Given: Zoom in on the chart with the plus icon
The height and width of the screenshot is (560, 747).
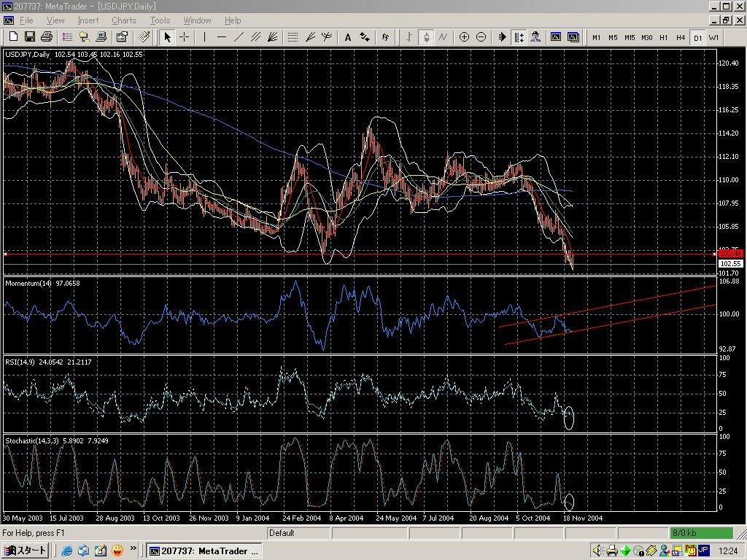Looking at the screenshot, I should (464, 37).
